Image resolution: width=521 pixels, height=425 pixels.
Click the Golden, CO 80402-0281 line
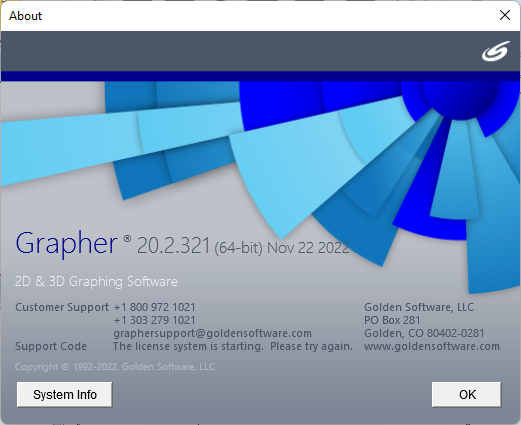(x=424, y=333)
